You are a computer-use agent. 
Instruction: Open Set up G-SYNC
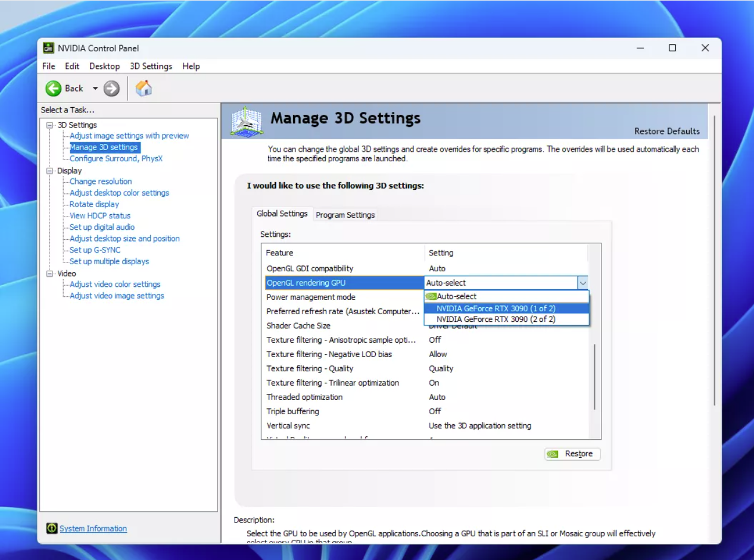coord(95,250)
